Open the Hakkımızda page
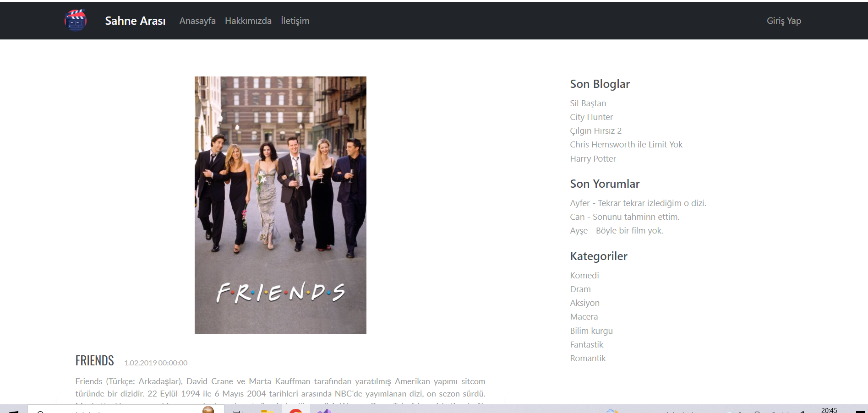 point(248,21)
